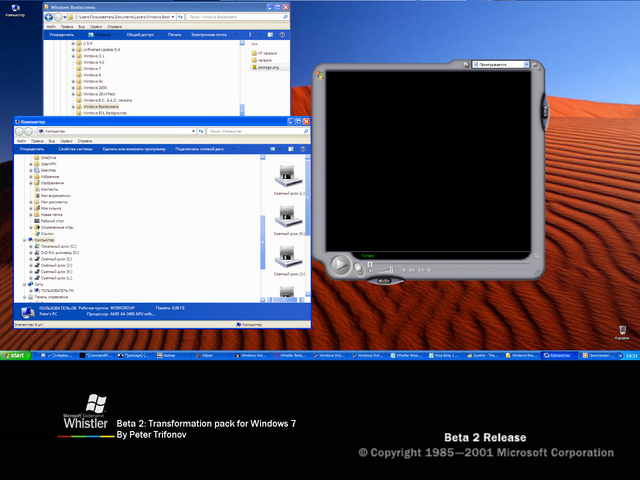
Task: Click Back button in Windows Bootscreens window
Action: tap(49, 17)
